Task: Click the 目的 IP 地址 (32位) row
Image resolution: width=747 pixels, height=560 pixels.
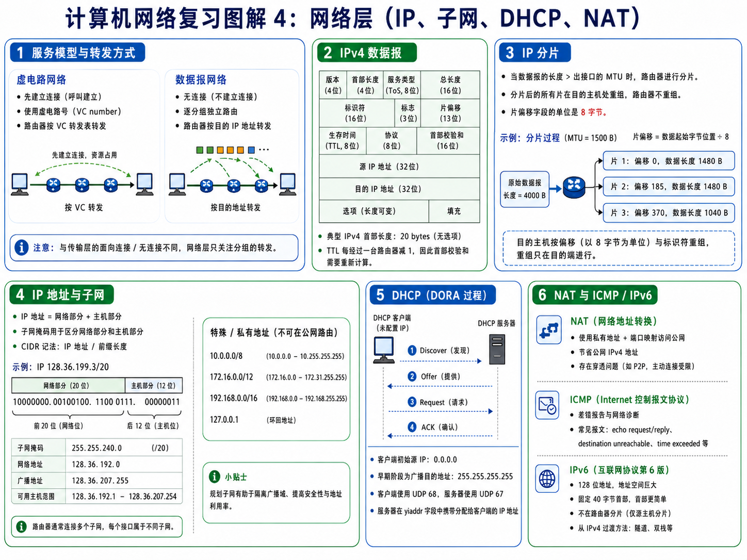Action: pos(400,189)
